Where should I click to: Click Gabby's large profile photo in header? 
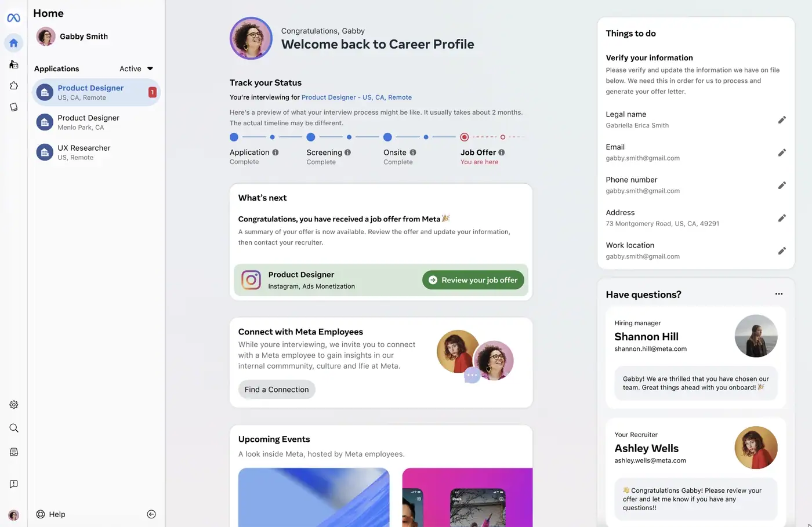pos(251,38)
